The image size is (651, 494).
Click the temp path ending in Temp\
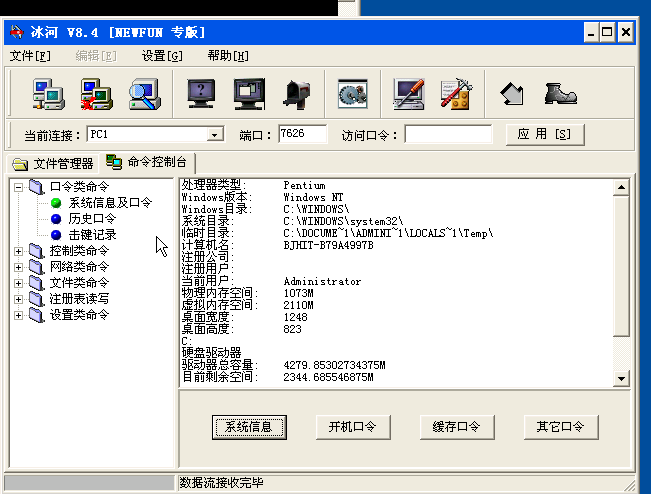[388, 233]
